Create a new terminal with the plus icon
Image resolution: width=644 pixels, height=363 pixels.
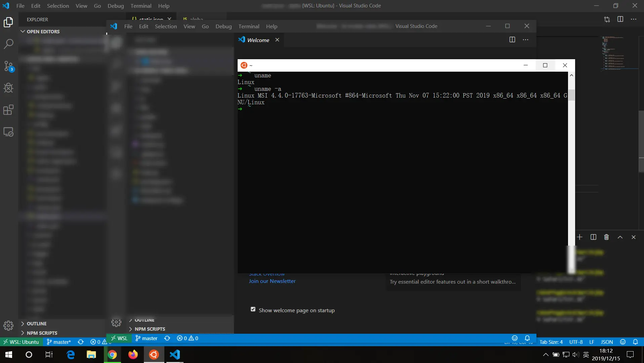tap(580, 237)
